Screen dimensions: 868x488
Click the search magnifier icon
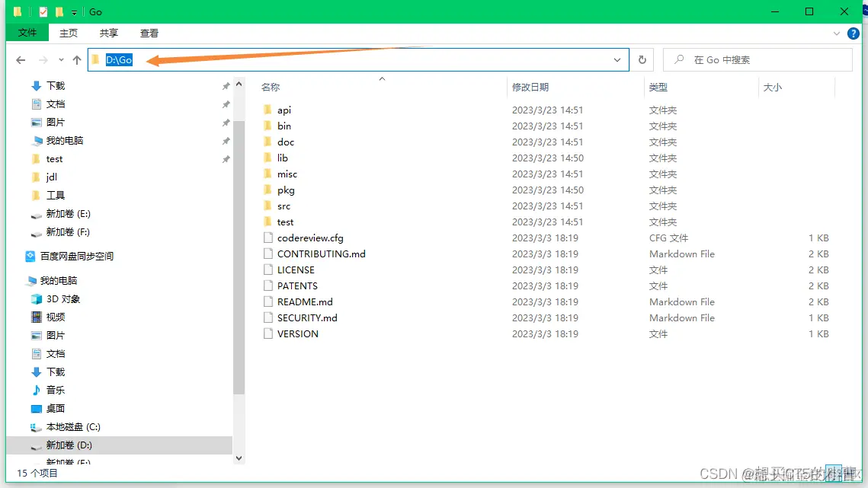(x=679, y=59)
